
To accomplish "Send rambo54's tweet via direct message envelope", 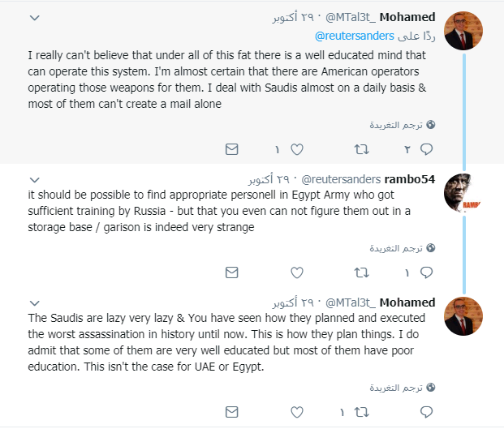I will point(231,272).
